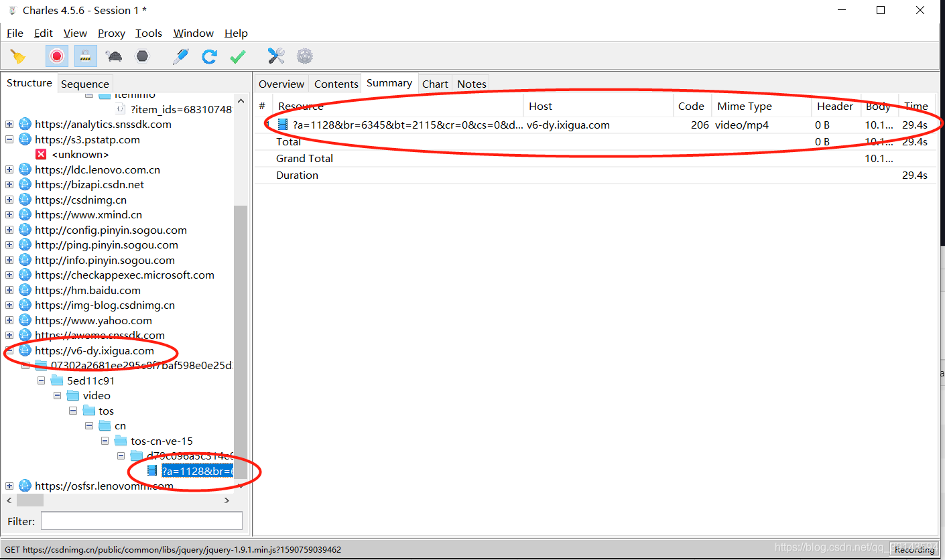Screen dimensions: 945x560
Task: Open the Proxy menu
Action: pos(111,33)
